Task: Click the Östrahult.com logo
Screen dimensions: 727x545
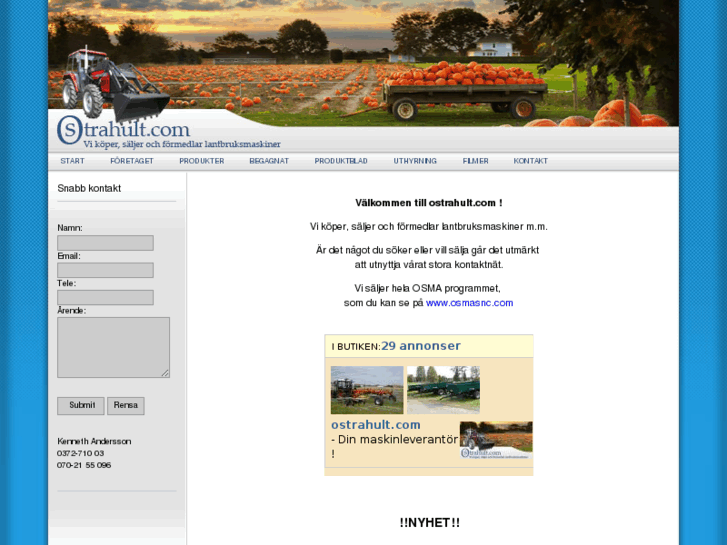Action: coord(124,130)
